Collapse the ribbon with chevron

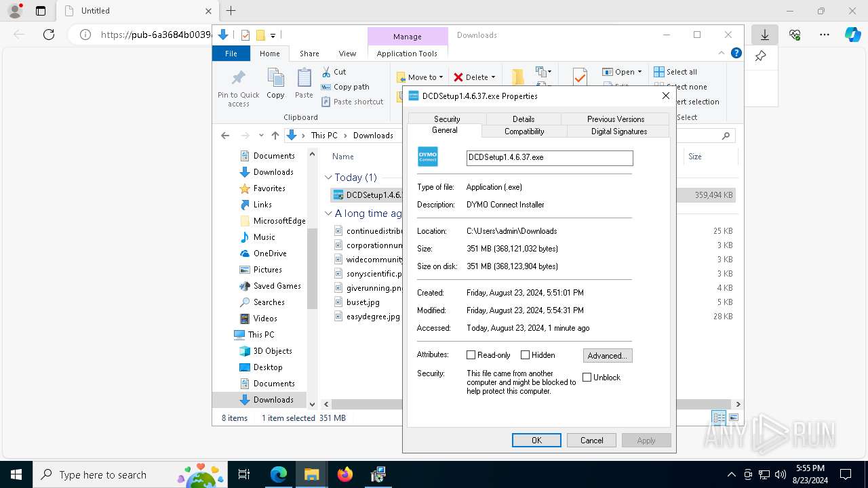722,53
